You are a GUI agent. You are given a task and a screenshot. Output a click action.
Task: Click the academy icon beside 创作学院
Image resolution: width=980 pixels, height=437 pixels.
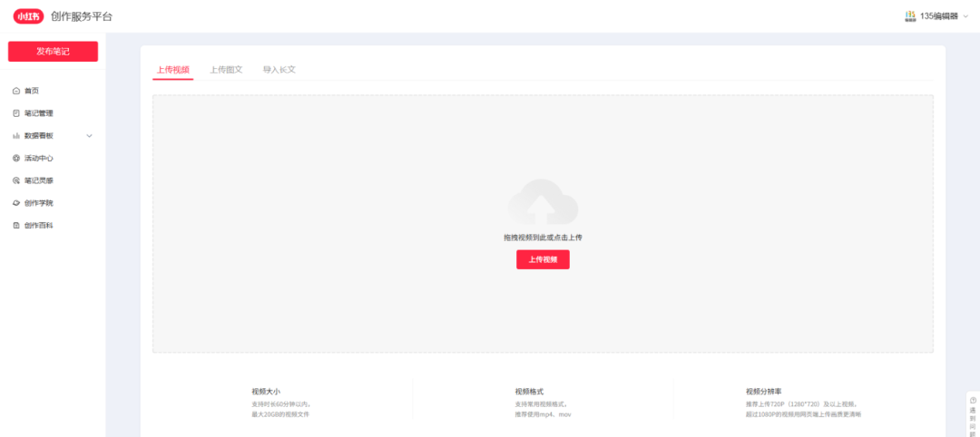click(16, 203)
